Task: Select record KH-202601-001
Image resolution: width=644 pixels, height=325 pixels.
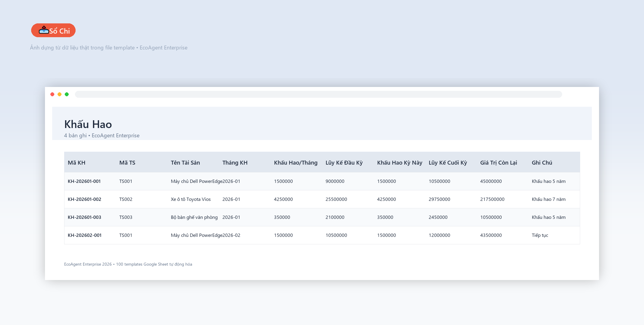Action: pyautogui.click(x=84, y=181)
